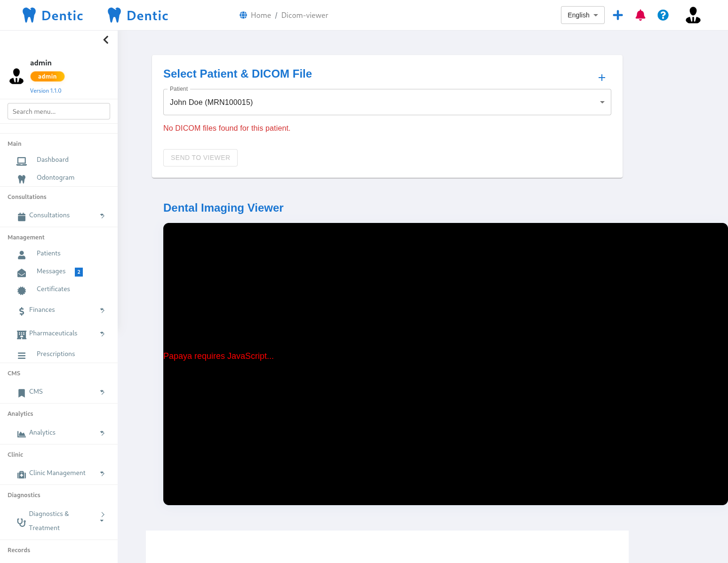Click the Search menu input field

point(59,111)
